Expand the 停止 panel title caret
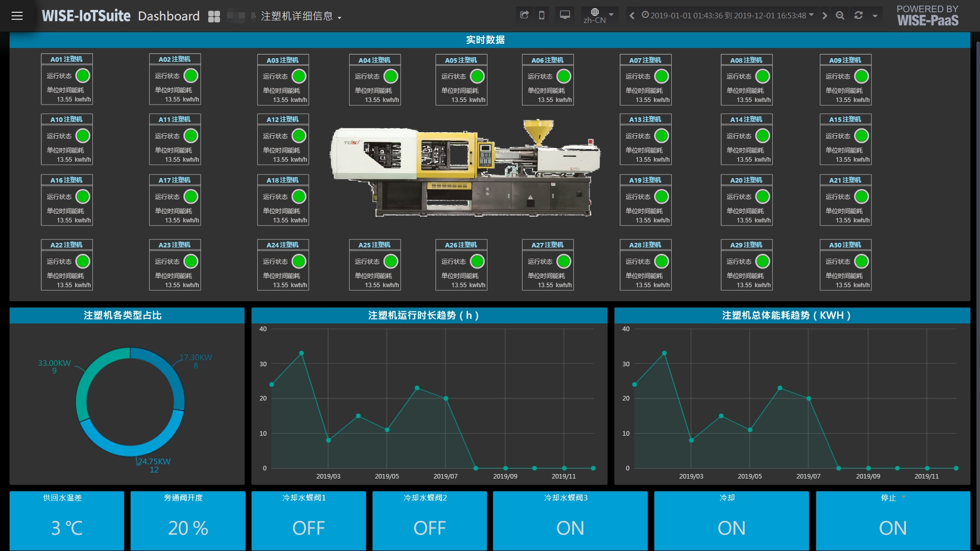 click(x=903, y=497)
